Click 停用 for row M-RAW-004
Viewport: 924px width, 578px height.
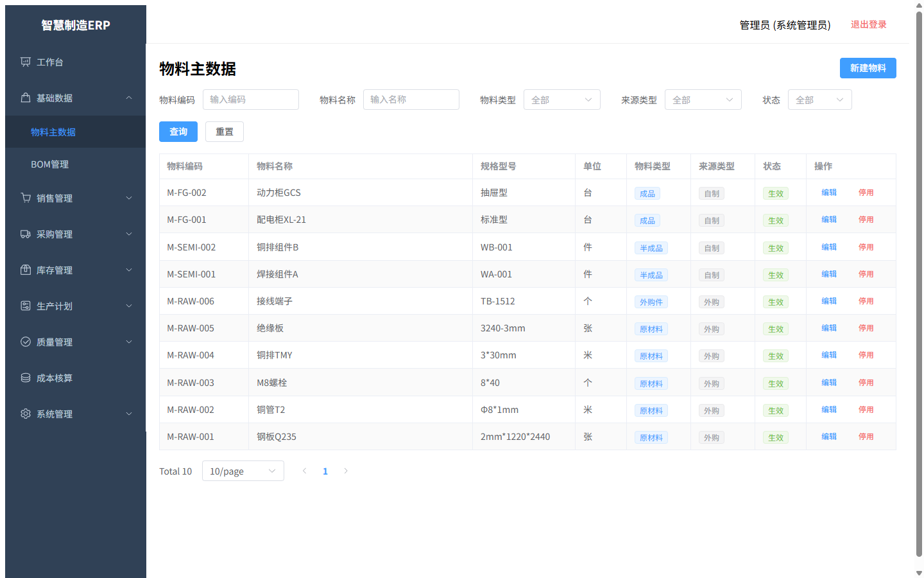(866, 355)
